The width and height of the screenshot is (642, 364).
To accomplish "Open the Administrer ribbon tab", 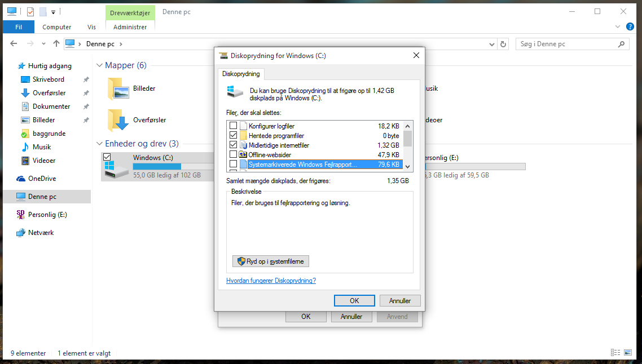I will coord(130,27).
